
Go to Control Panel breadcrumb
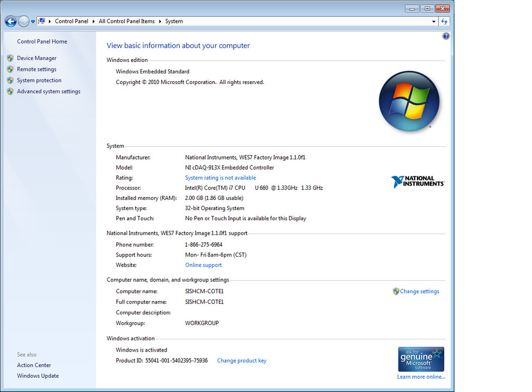click(71, 21)
